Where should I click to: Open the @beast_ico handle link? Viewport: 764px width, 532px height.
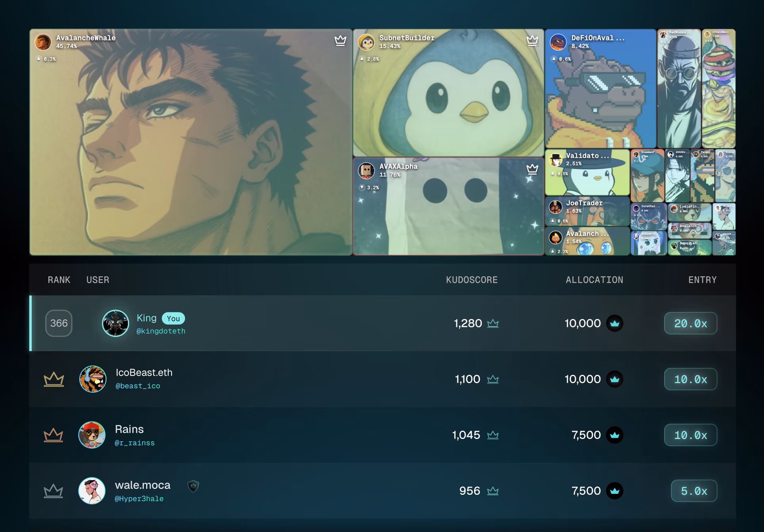138,386
